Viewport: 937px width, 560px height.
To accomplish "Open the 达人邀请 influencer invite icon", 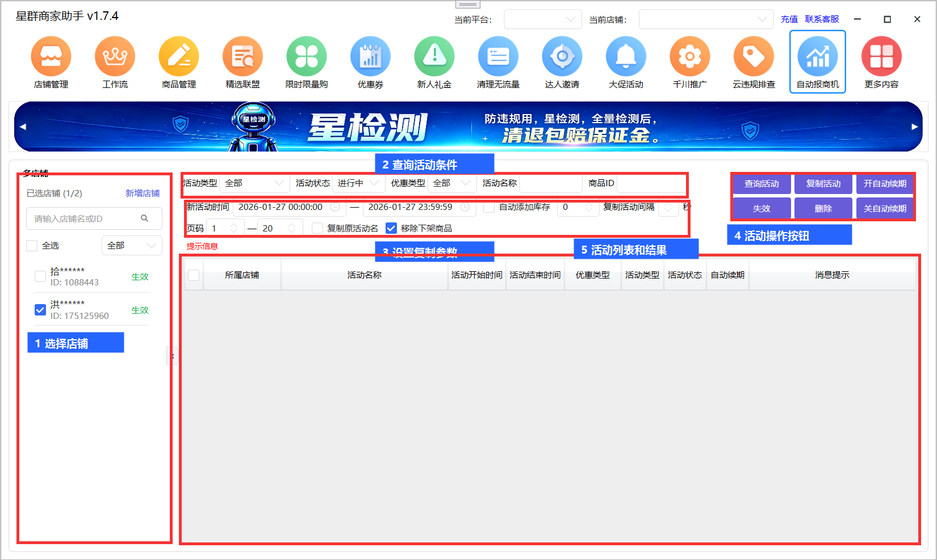I will [562, 56].
